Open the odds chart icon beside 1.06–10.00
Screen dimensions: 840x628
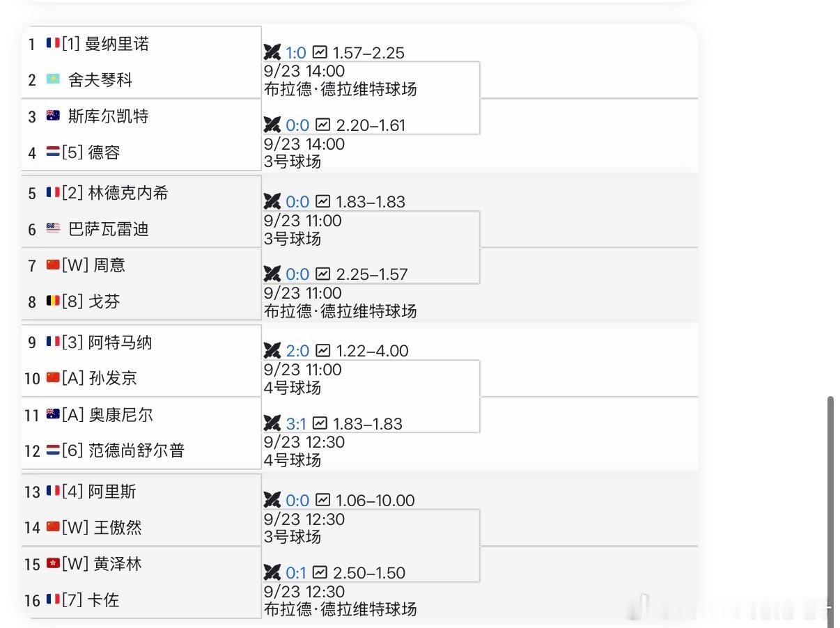[322, 500]
